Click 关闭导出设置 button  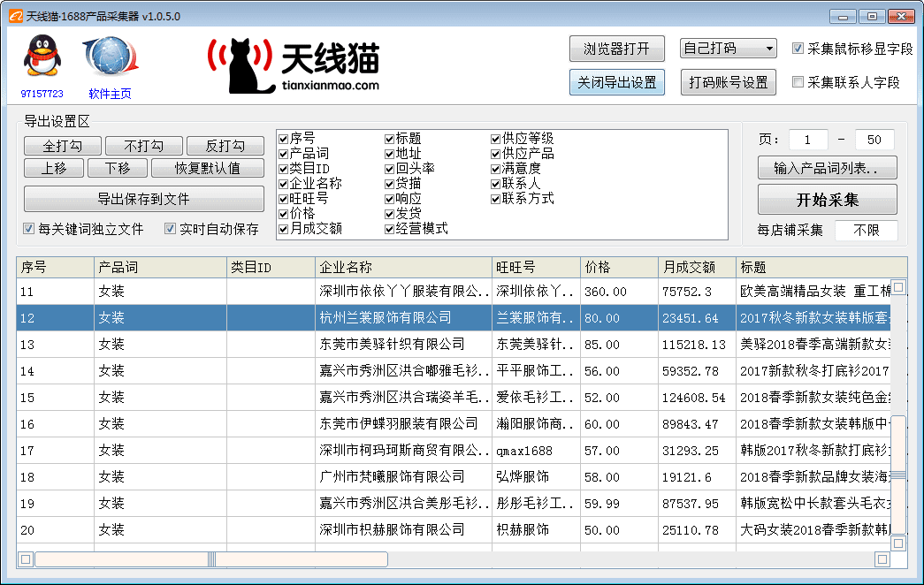pos(616,82)
